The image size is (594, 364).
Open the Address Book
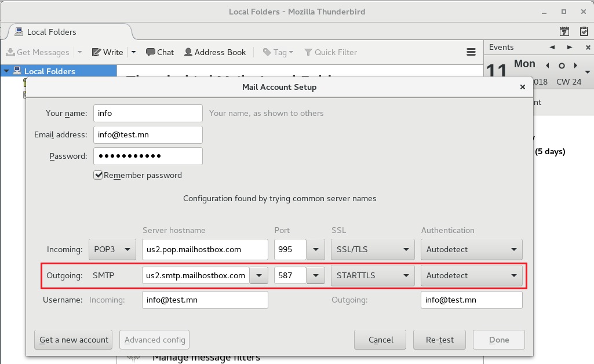[215, 52]
